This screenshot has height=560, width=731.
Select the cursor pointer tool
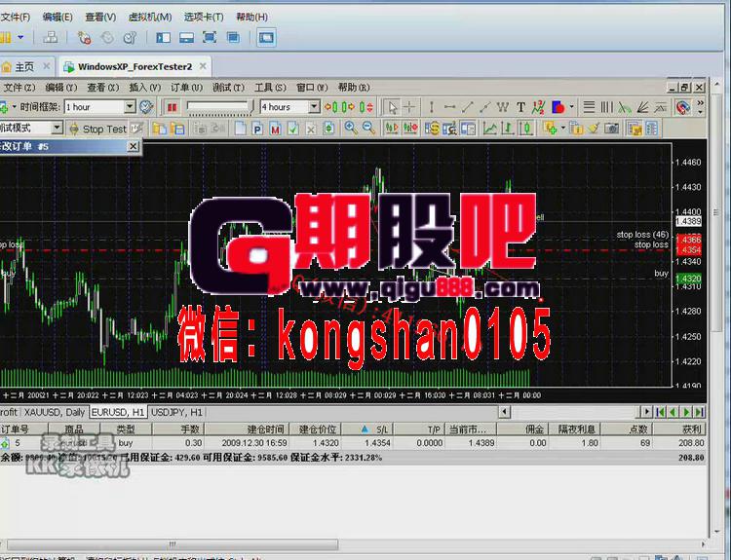point(393,108)
